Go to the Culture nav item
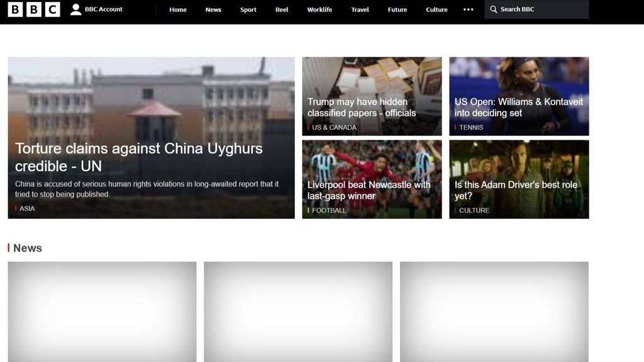This screenshot has height=362, width=644. pos(436,9)
